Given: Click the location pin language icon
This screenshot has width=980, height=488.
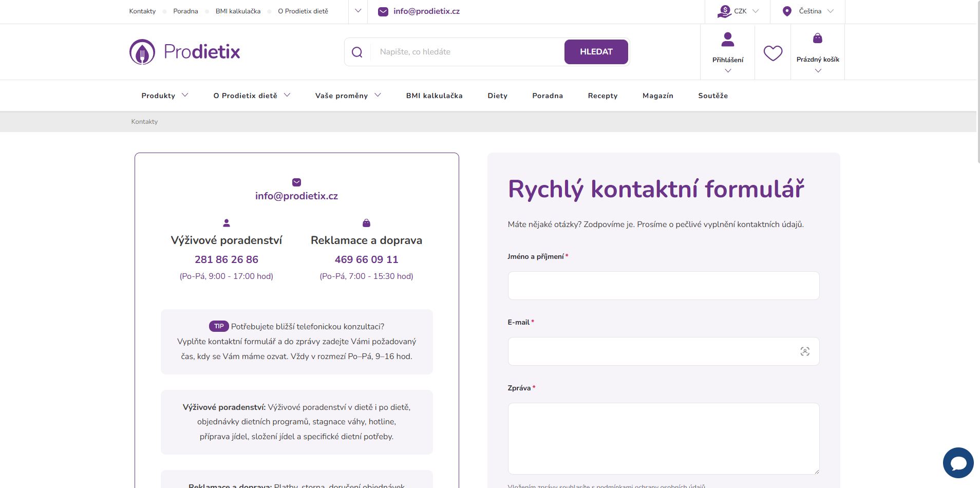Looking at the screenshot, I should (787, 11).
